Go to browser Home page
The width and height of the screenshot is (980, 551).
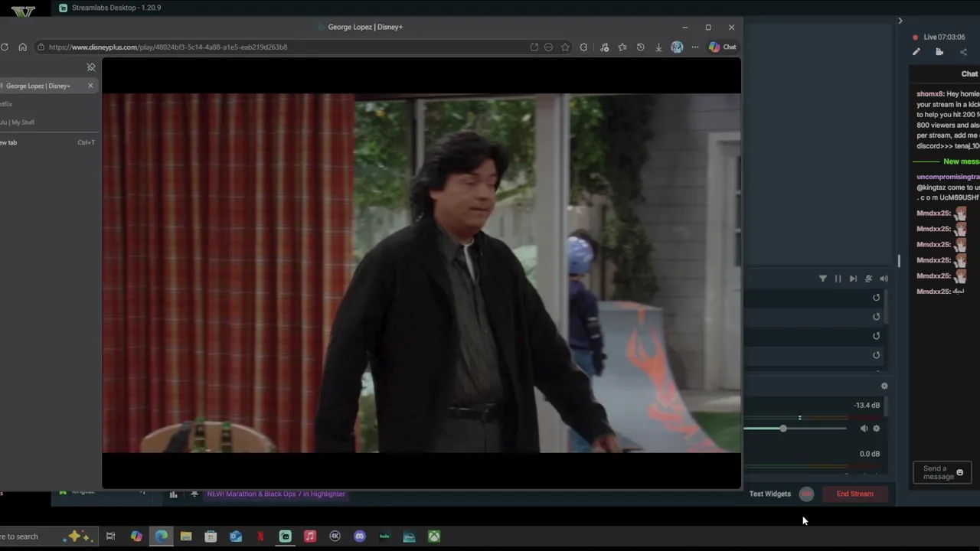coord(22,47)
